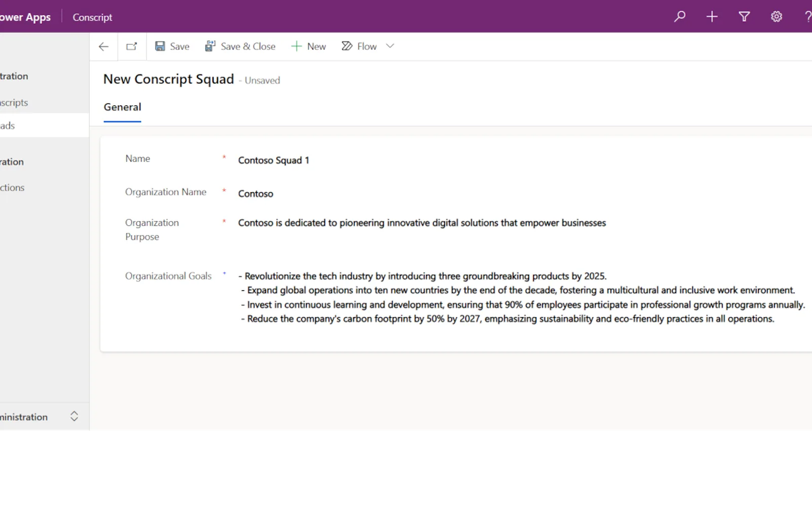The image size is (812, 508).
Task: Click the Flow icon in command bar
Action: (x=347, y=46)
